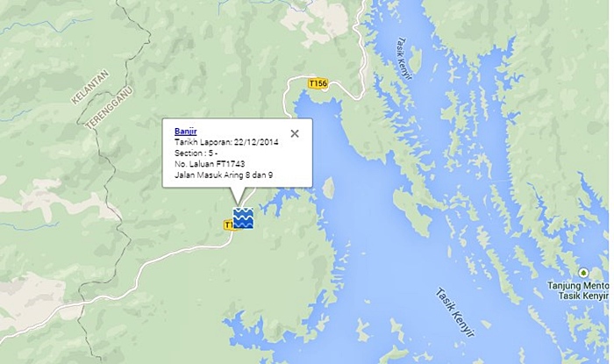
Task: Select the T156 road shield
Action: pyautogui.click(x=318, y=83)
